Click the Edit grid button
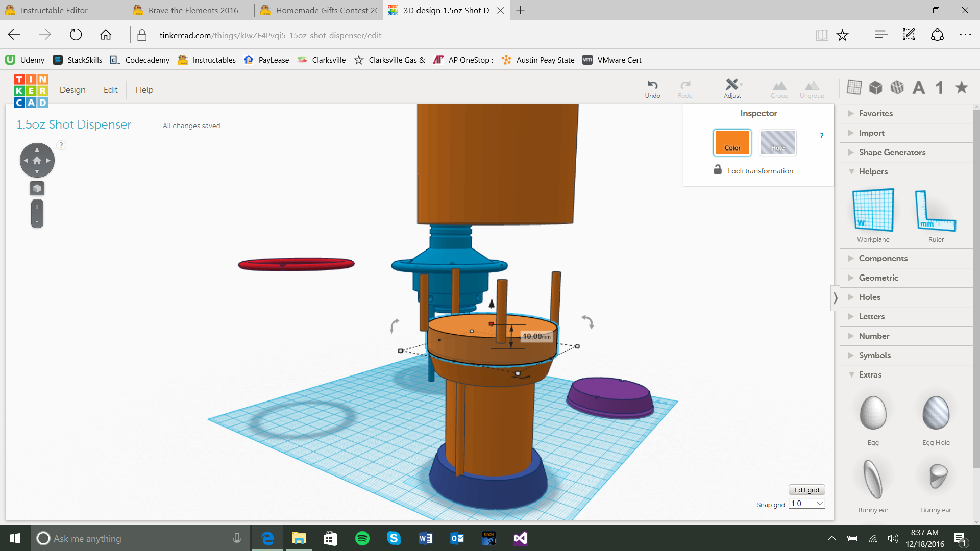The image size is (980, 551). [806, 490]
